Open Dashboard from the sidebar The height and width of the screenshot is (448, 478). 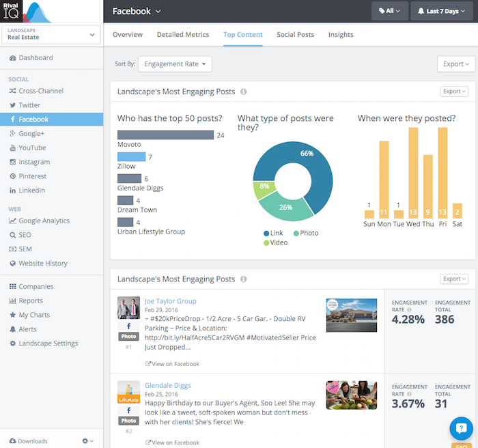[31, 57]
